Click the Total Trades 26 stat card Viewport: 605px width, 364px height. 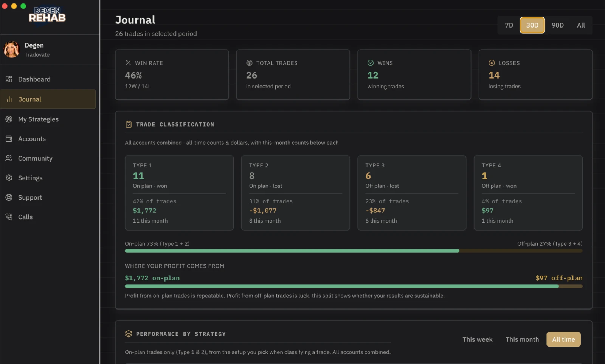(293, 74)
